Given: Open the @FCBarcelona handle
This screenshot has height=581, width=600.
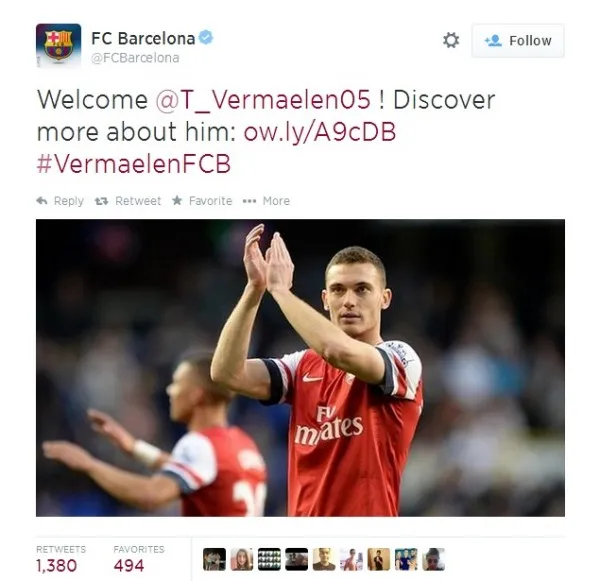Looking at the screenshot, I should [135, 58].
